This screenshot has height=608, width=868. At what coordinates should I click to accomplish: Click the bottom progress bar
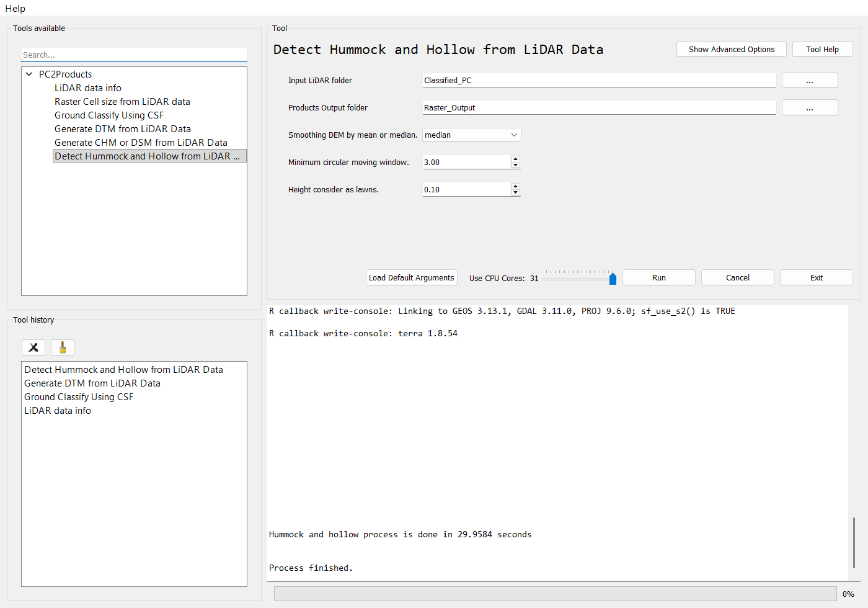(555, 594)
